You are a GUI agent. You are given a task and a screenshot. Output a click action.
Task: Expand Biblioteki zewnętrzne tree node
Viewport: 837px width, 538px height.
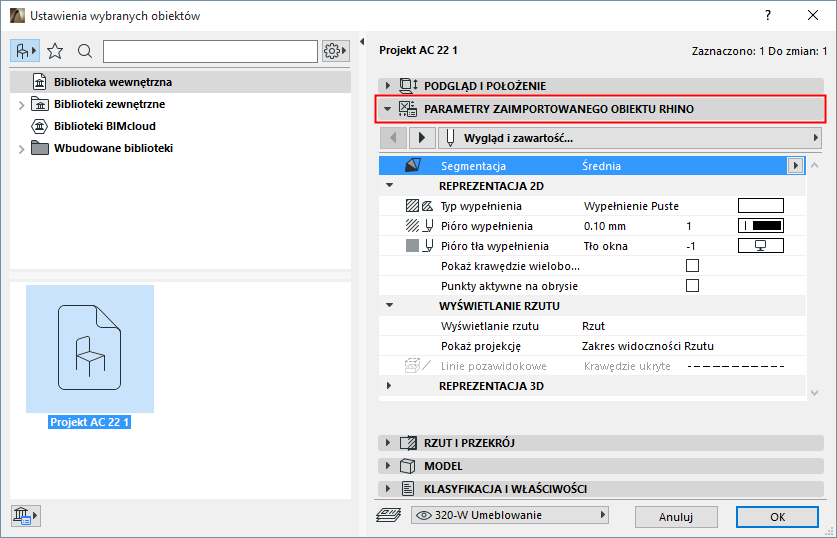(x=21, y=105)
